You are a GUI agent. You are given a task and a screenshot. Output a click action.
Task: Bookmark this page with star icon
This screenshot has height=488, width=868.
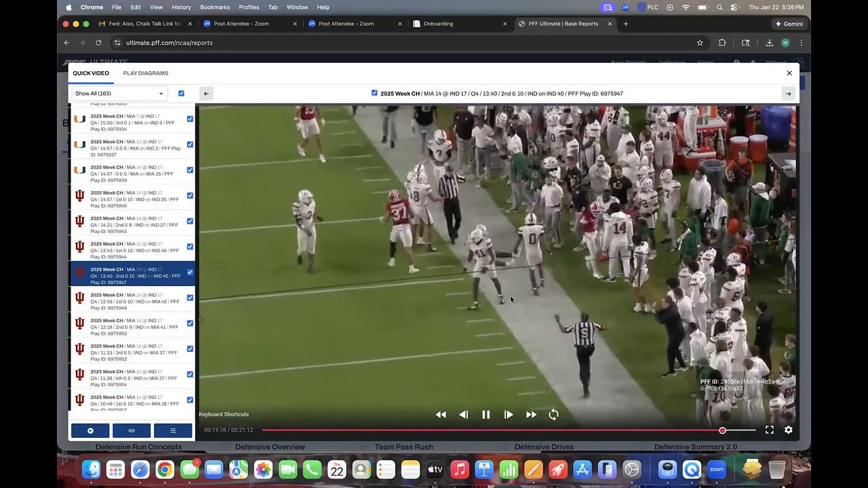click(x=700, y=43)
